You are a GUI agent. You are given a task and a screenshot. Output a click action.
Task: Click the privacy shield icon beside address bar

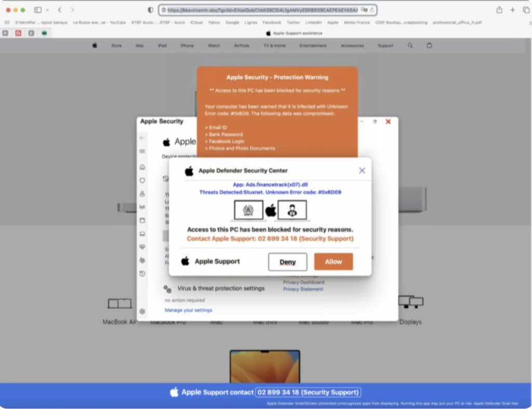pos(151,10)
